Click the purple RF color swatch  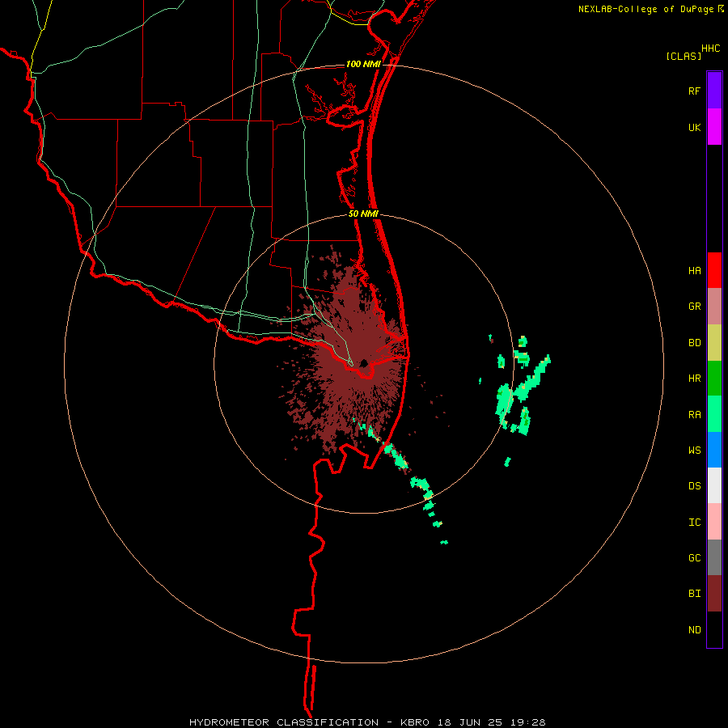[x=714, y=91]
